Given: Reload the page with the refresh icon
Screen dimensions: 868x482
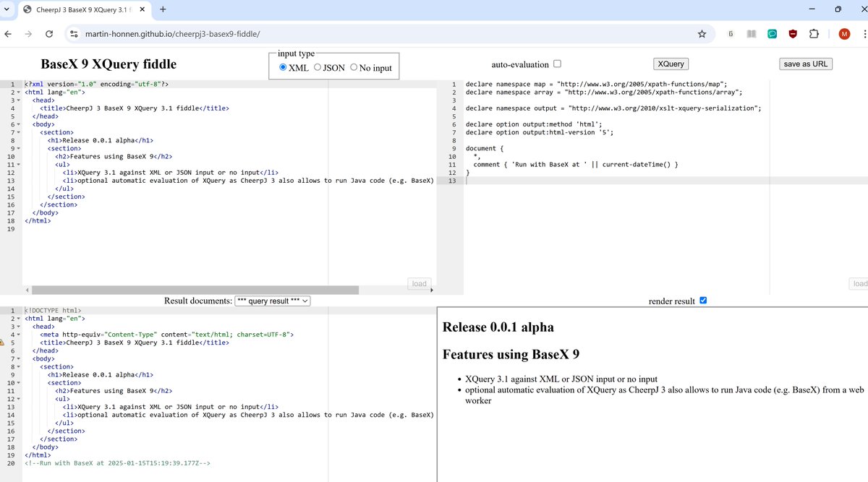Looking at the screenshot, I should pyautogui.click(x=48, y=33).
